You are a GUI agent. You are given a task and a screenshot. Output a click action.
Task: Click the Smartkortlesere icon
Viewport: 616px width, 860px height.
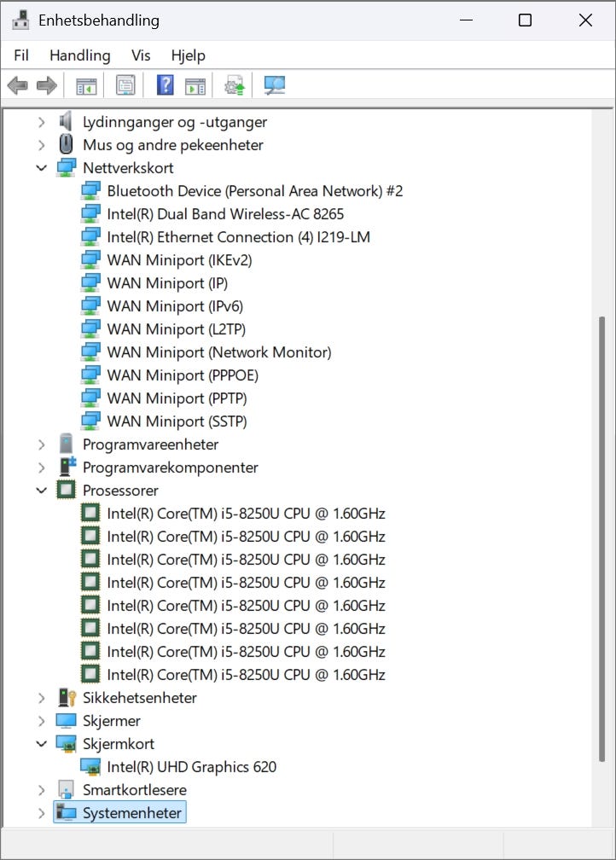66,790
